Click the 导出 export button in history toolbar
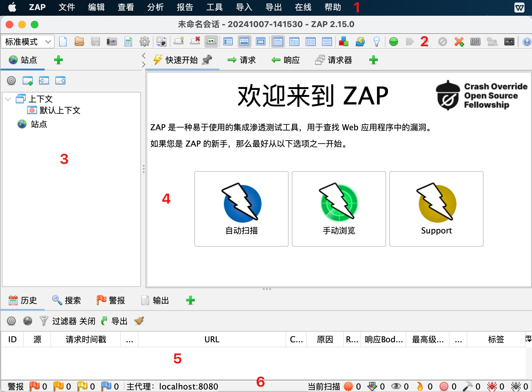This screenshot has width=532, height=392. point(114,321)
